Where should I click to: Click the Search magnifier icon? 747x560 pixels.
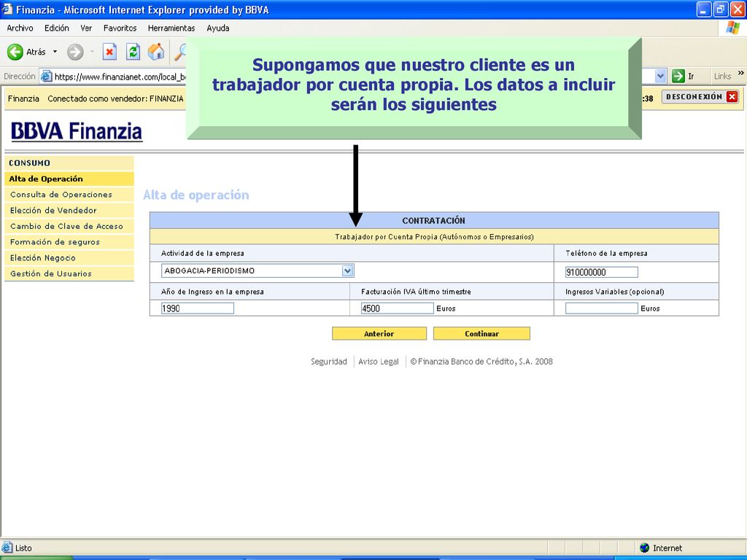(x=181, y=52)
